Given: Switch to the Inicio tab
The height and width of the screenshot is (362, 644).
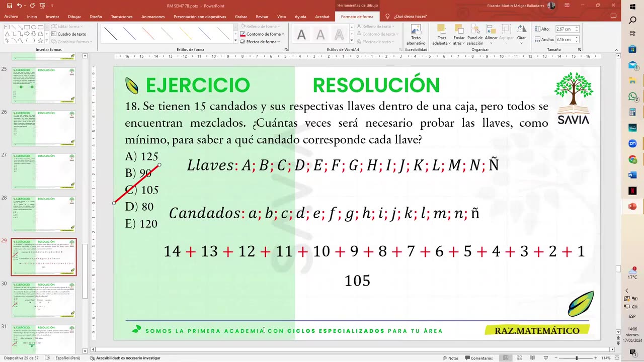Looking at the screenshot, I should (32, 17).
